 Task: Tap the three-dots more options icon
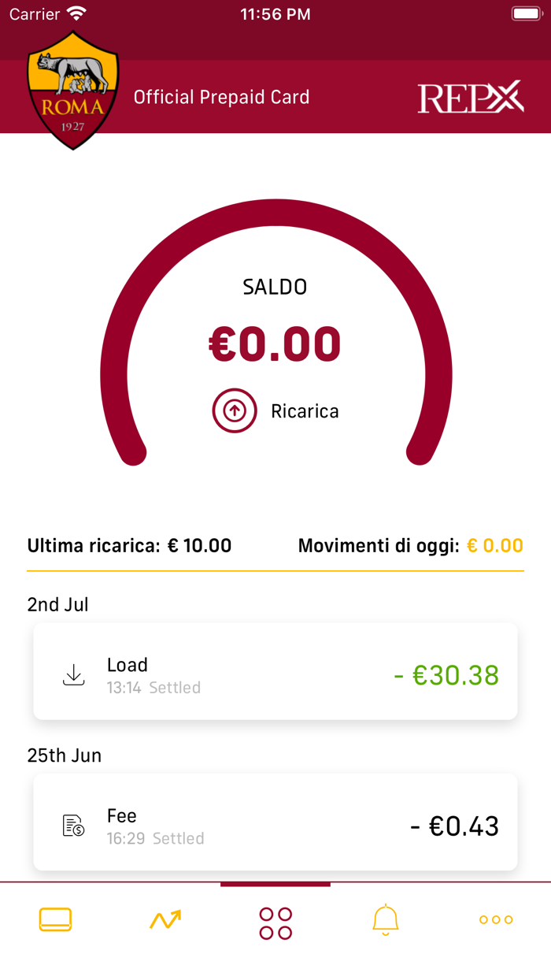pos(495,919)
